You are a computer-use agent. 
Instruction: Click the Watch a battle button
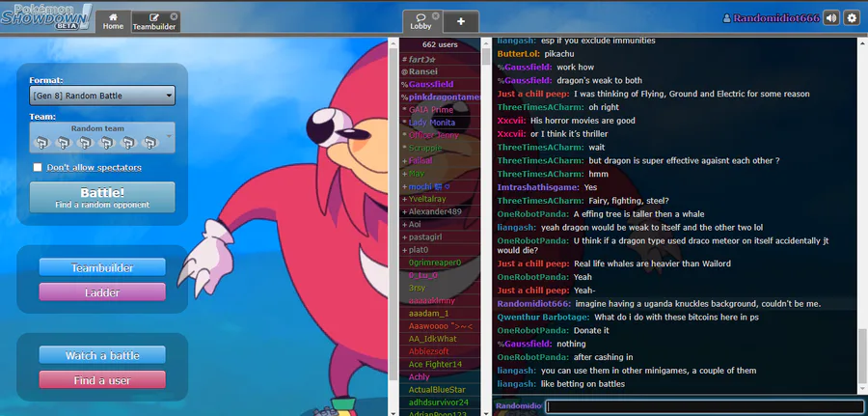pos(102,355)
